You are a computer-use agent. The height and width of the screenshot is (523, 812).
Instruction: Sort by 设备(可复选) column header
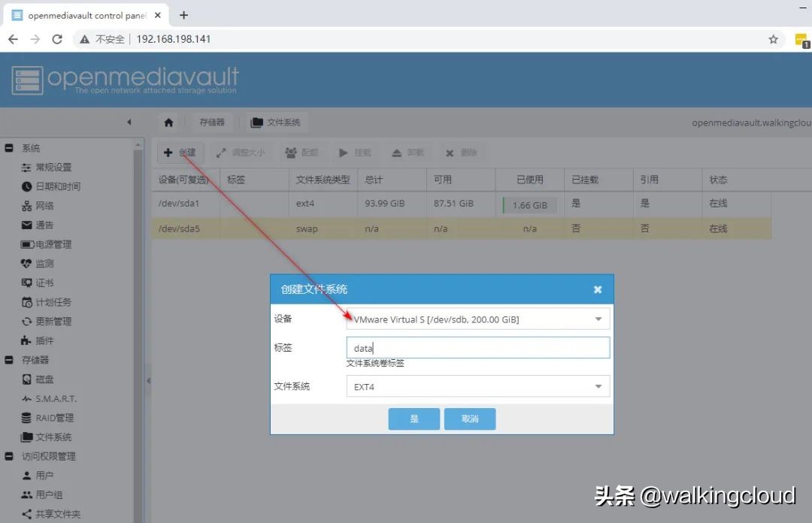click(x=186, y=180)
